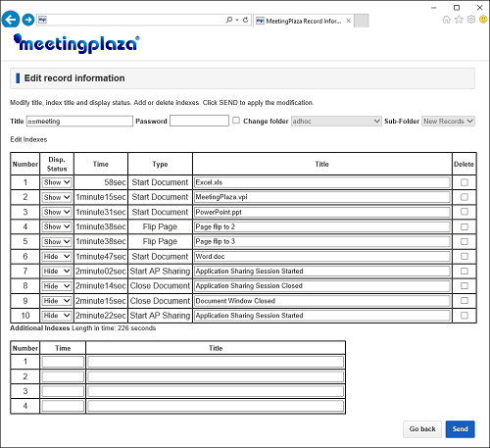Check Delete box for Word.doc row
Viewport: 490px width, 448px height.
coord(465,256)
